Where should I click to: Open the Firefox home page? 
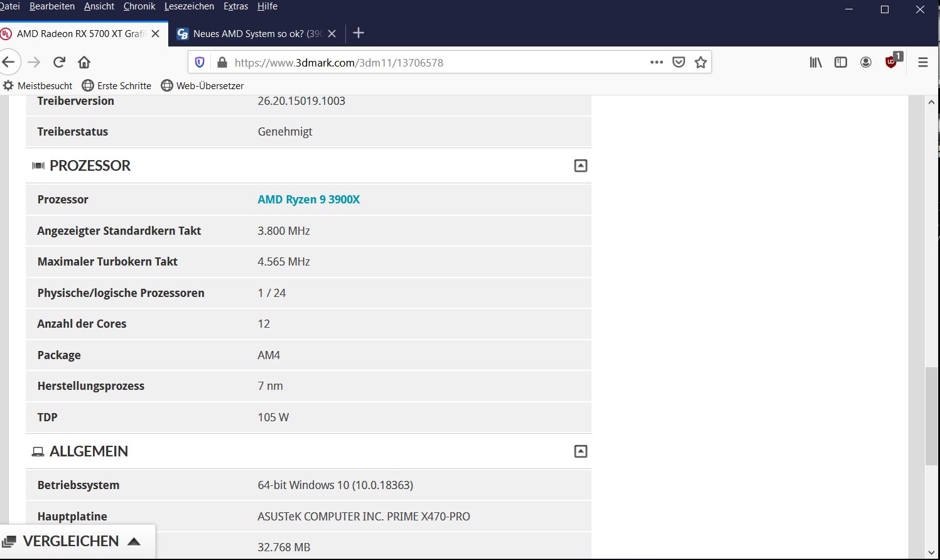click(x=84, y=62)
